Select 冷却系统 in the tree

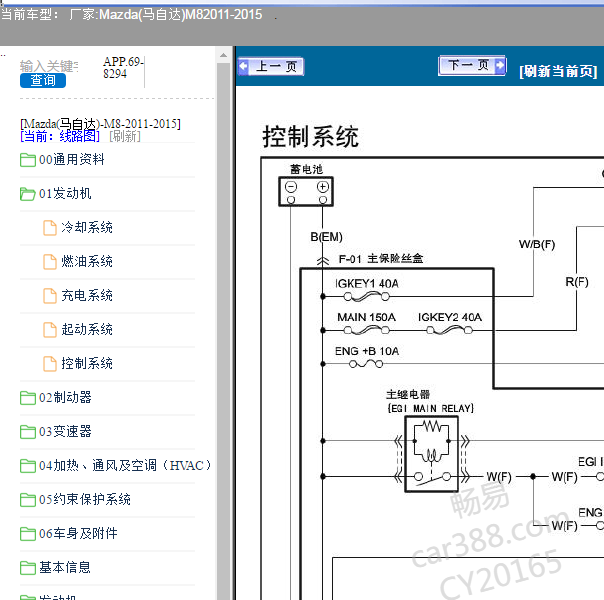(x=87, y=228)
